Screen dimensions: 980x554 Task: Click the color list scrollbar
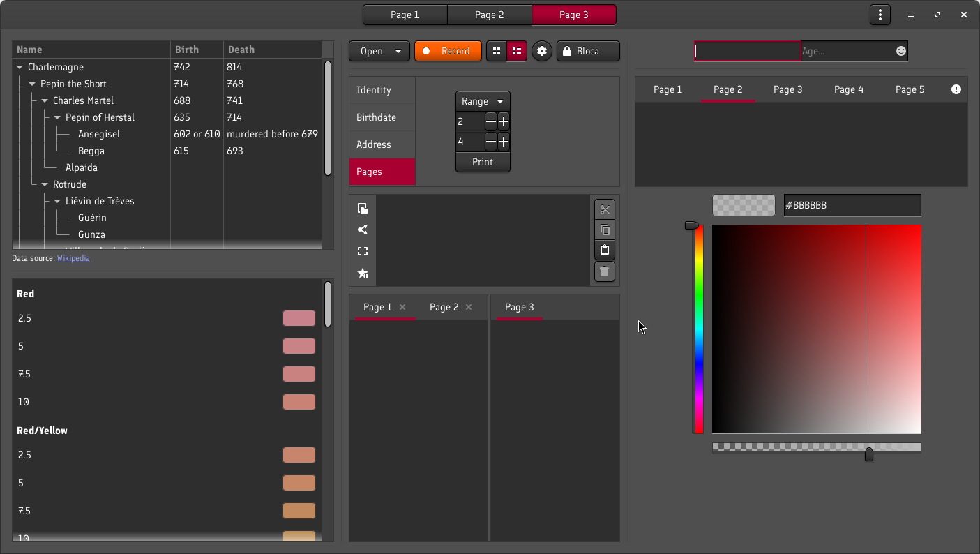328,304
